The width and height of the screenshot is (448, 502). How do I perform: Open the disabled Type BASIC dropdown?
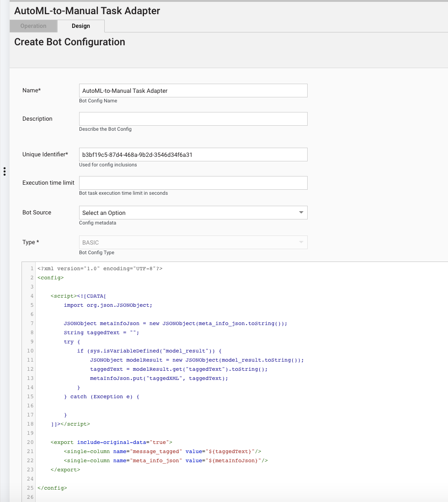coord(193,242)
